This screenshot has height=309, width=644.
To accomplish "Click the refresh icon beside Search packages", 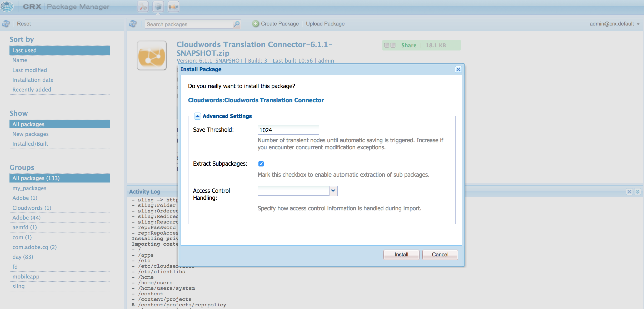I will pyautogui.click(x=133, y=24).
